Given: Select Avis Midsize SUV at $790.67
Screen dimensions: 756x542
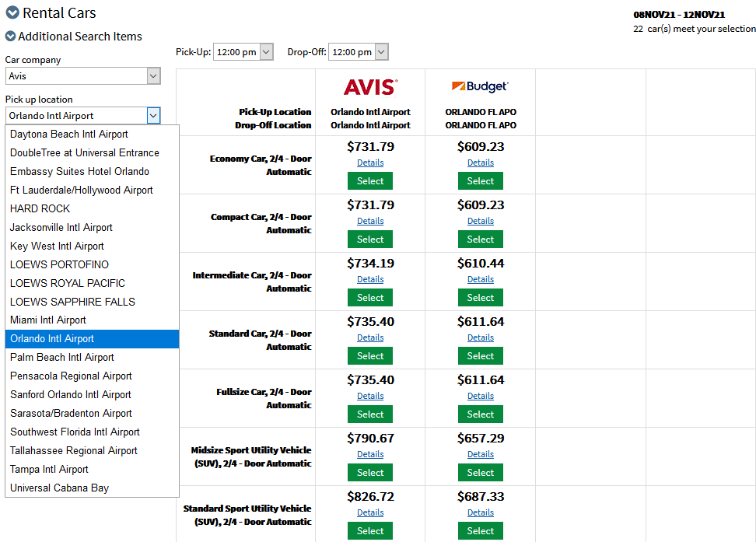Looking at the screenshot, I should 370,473.
